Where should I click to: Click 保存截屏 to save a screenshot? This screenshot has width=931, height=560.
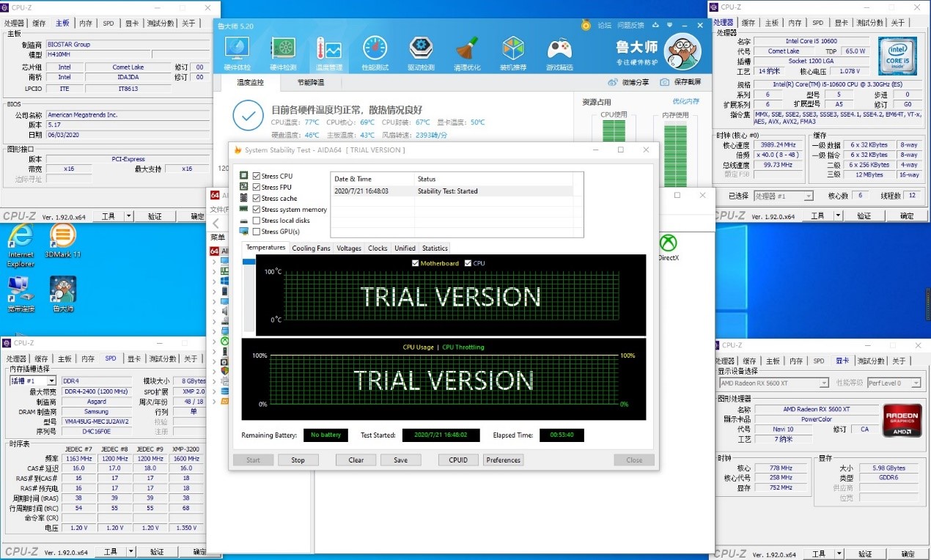[x=681, y=82]
